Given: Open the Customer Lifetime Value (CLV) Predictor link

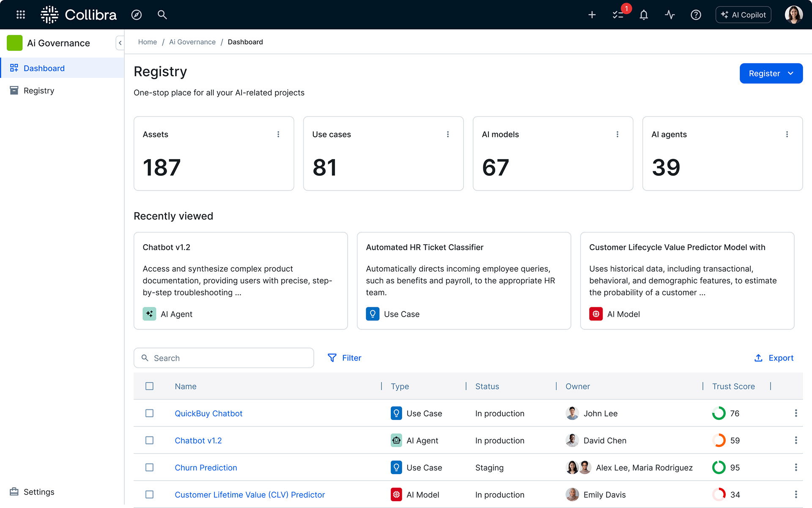Looking at the screenshot, I should (x=250, y=494).
